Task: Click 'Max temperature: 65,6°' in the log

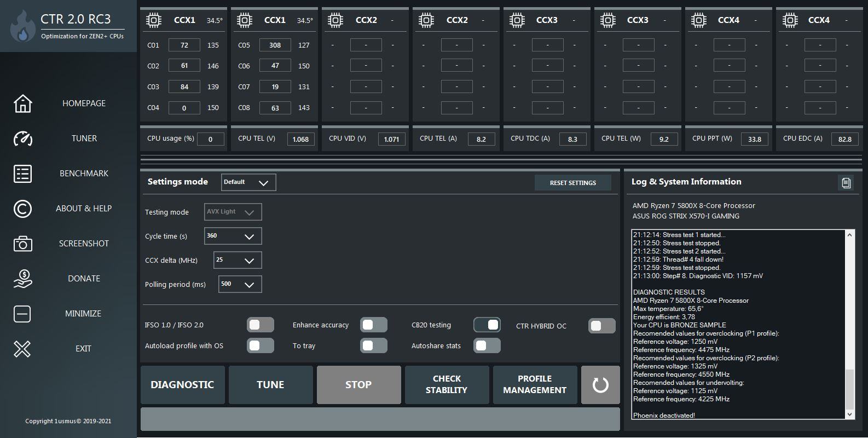Action: coord(668,309)
